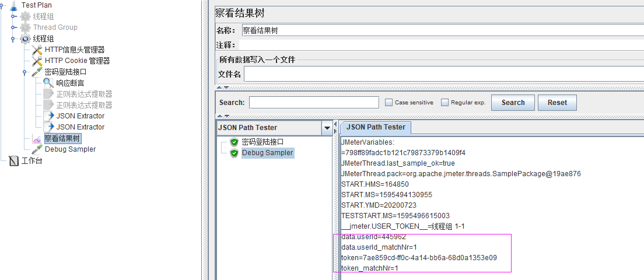Click the JMeterThread.pack line

461,174
